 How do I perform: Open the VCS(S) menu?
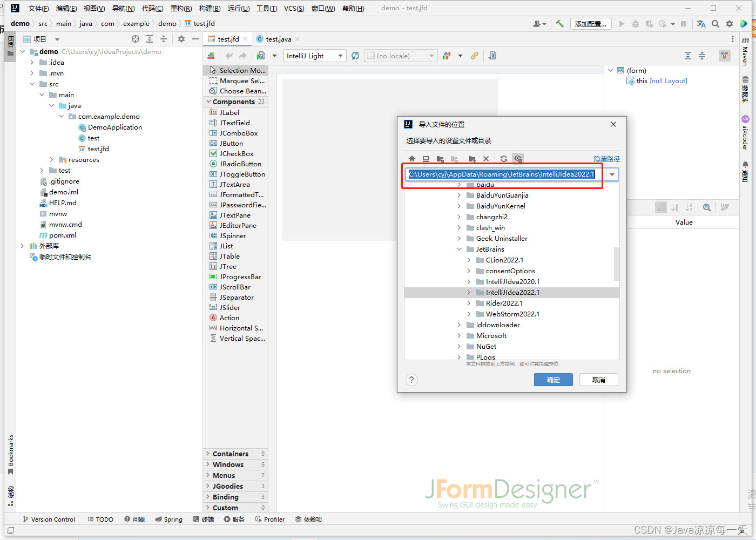click(x=294, y=8)
